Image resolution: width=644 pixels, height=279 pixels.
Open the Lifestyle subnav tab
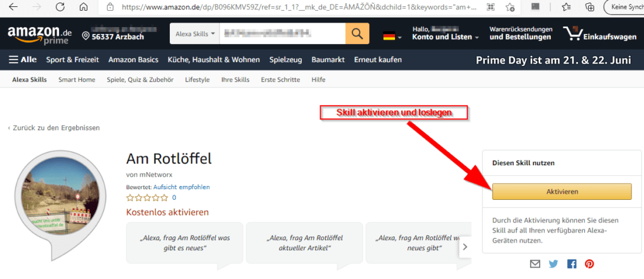(197, 80)
